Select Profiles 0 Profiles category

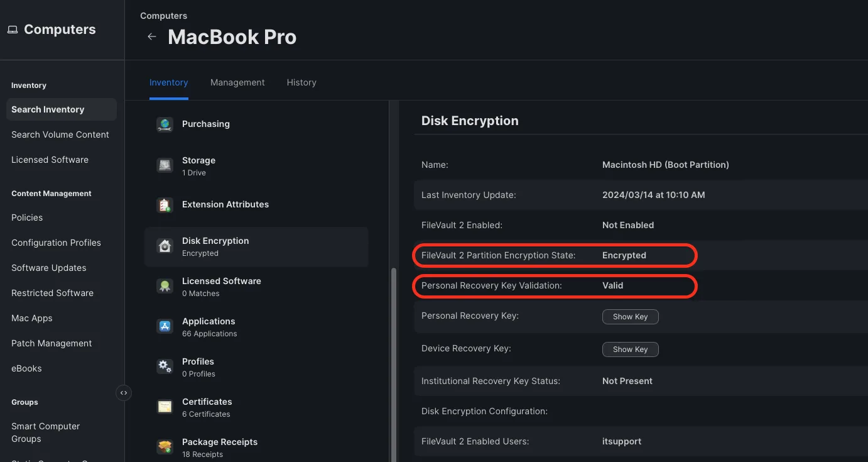point(256,367)
